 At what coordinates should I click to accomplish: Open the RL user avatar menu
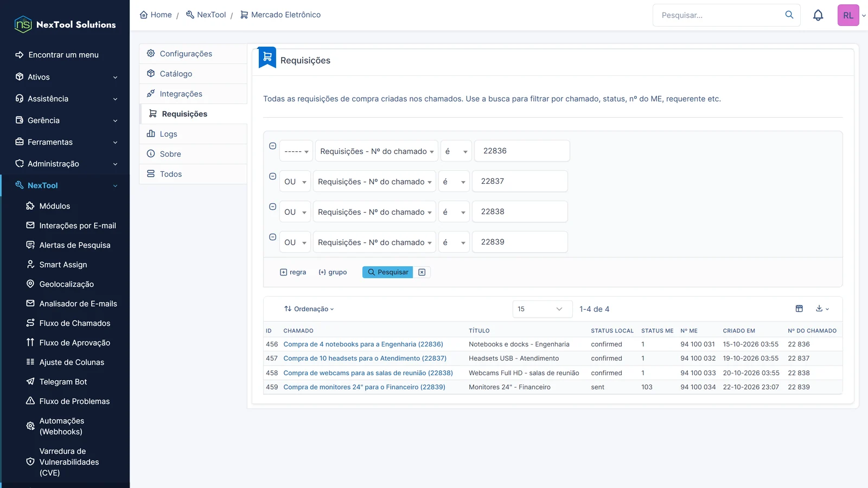848,15
